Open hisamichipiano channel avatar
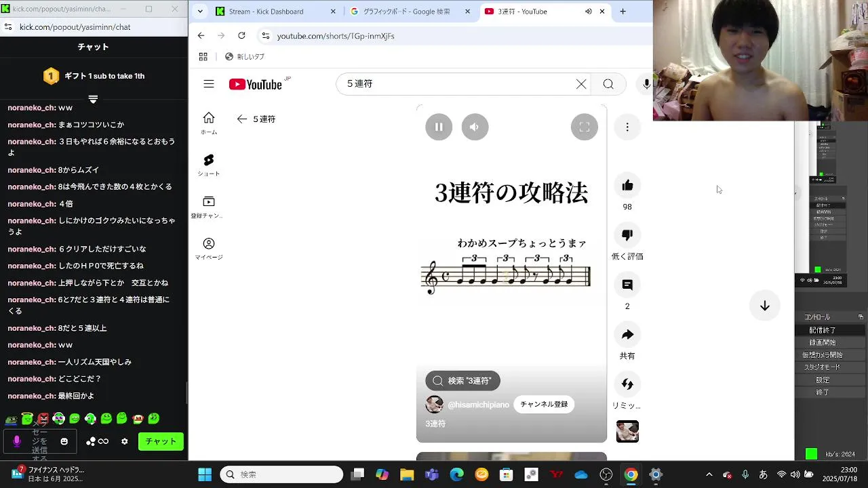 tap(434, 405)
